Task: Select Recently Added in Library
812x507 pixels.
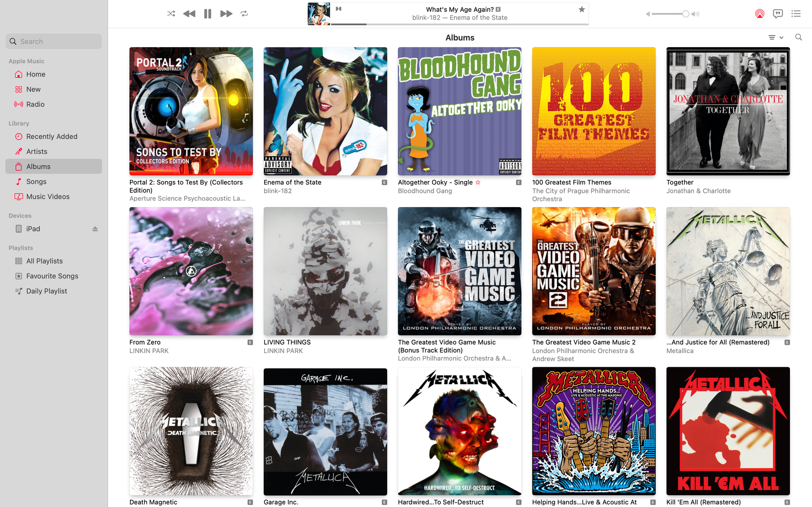Action: tap(54, 136)
